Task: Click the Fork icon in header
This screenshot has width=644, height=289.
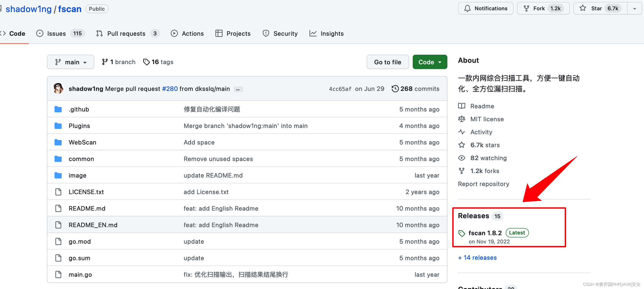Action: 526,8
